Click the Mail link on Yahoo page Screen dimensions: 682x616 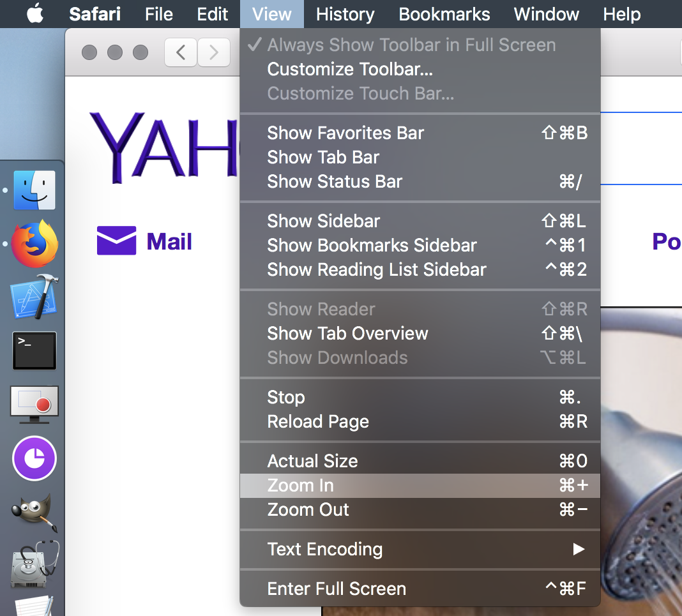click(x=169, y=241)
